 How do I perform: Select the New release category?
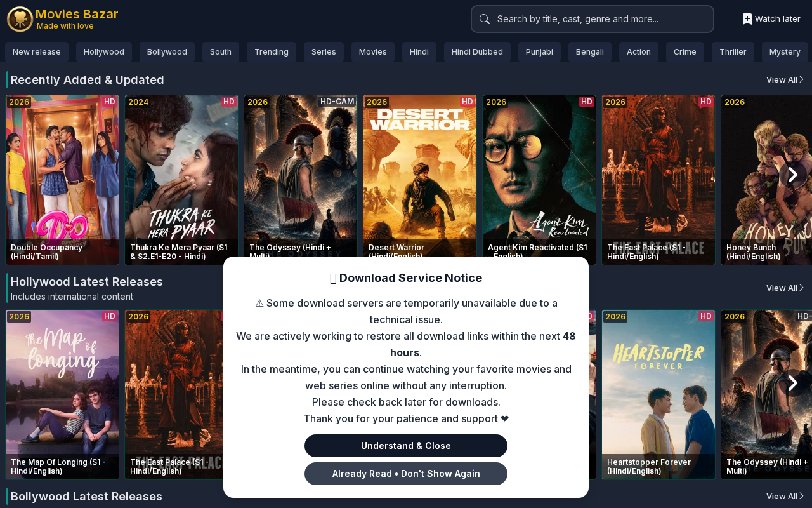pos(37,52)
